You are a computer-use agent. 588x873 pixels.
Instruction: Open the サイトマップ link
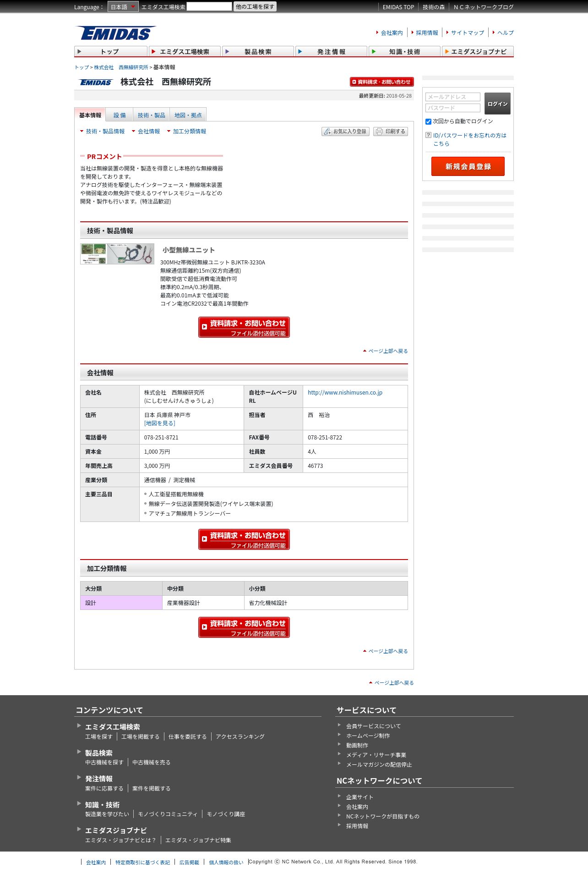pos(468,33)
